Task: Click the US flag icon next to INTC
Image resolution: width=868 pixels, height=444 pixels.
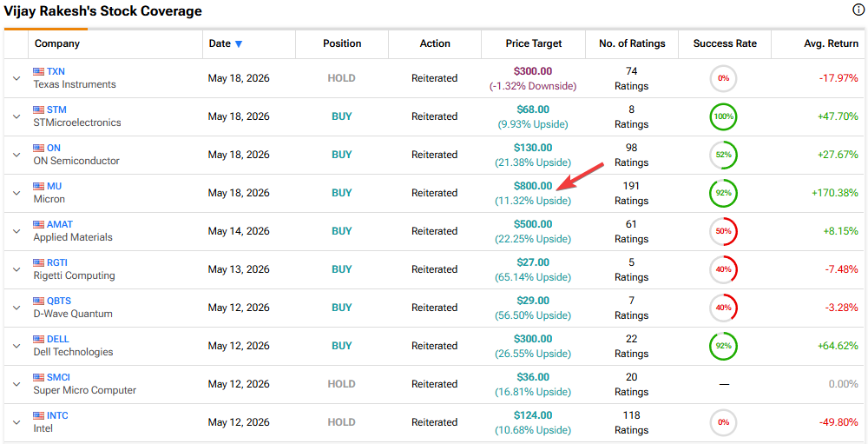Action: (x=38, y=415)
